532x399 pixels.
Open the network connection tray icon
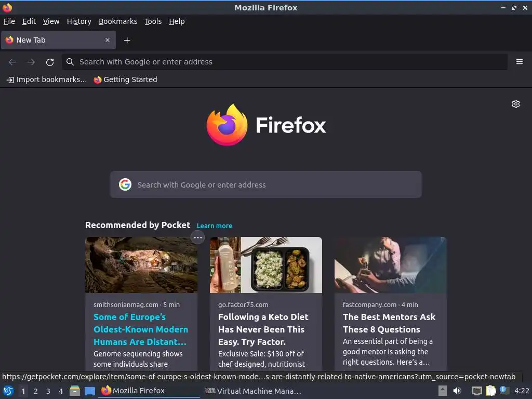[477, 391]
